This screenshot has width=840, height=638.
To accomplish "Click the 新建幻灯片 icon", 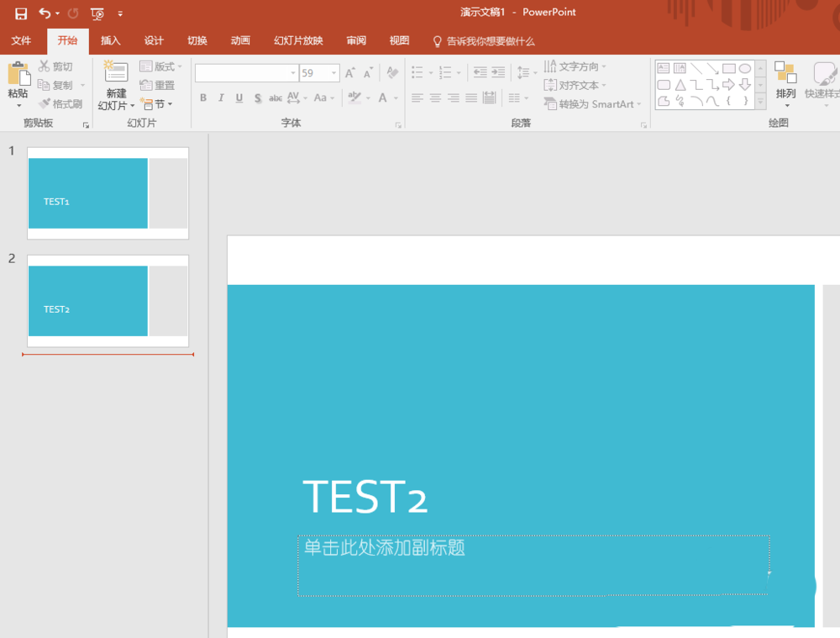I will 116,71.
